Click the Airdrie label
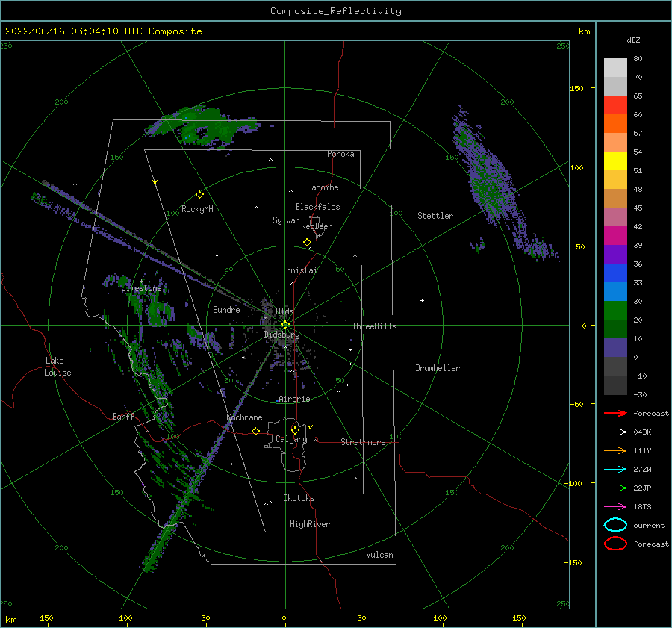The height and width of the screenshot is (628, 672). (x=294, y=399)
